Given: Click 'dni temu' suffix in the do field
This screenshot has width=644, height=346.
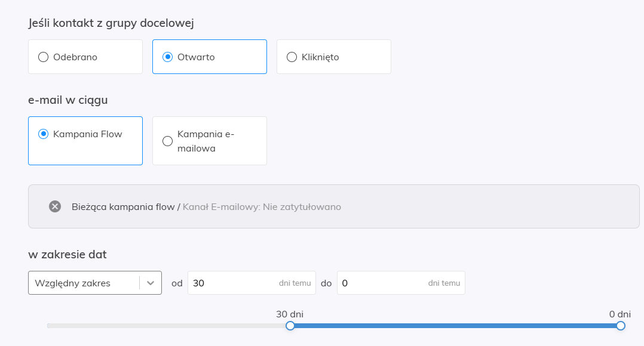Looking at the screenshot, I should coord(444,283).
